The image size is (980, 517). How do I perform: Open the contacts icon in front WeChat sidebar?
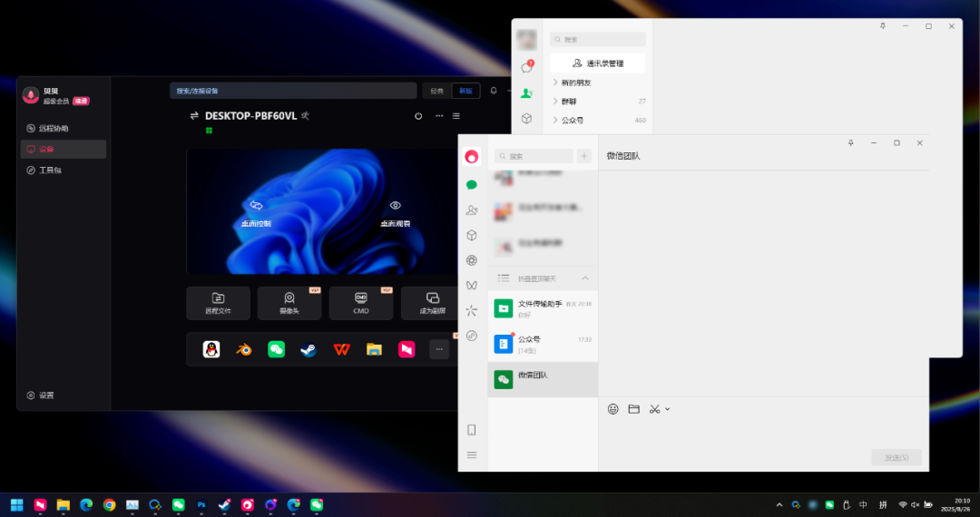(x=472, y=210)
